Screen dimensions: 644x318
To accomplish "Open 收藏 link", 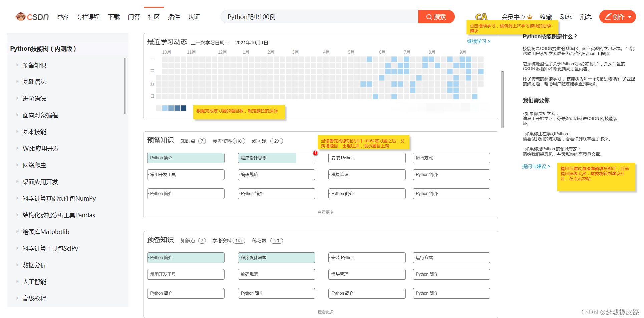I will tap(546, 17).
